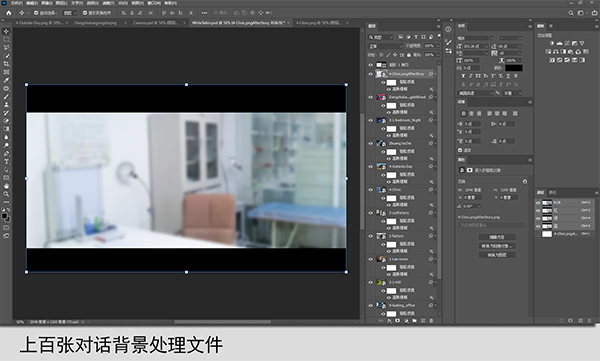Image resolution: width=600 pixels, height=361 pixels.
Task: Select the Zoom tool
Action: coord(6,194)
